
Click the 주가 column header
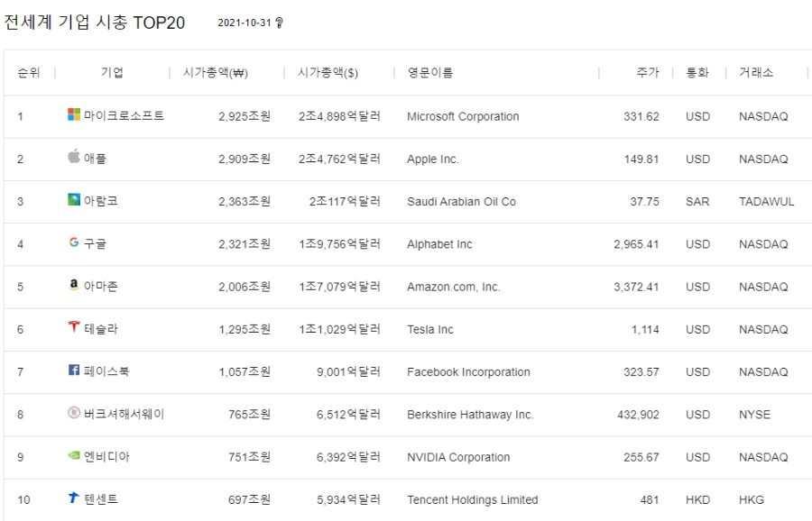[648, 72]
